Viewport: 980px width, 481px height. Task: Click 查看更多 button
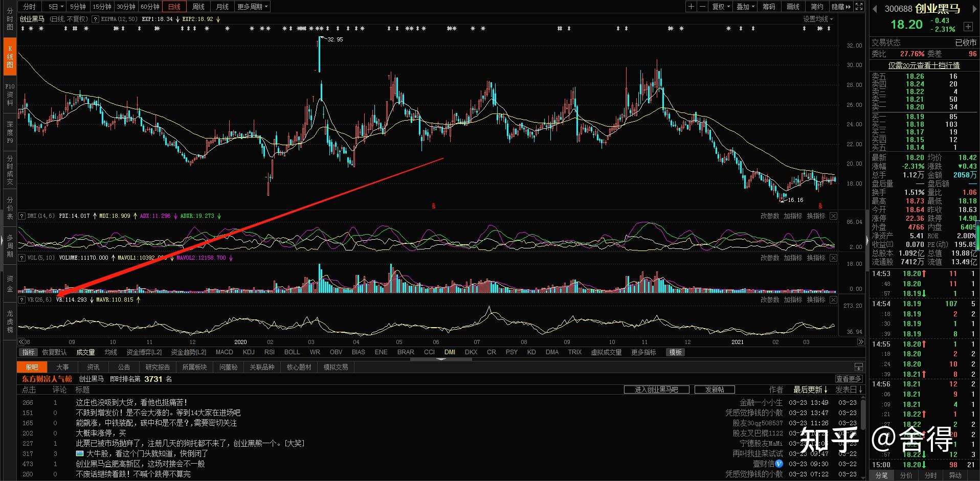point(849,379)
